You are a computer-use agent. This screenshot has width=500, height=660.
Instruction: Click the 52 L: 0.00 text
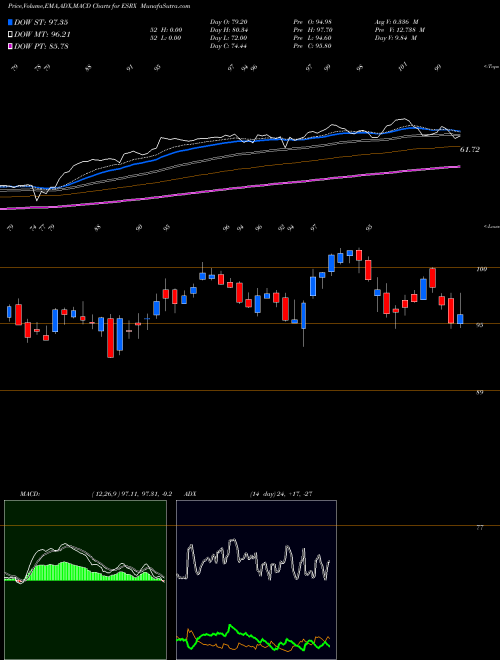[165, 38]
